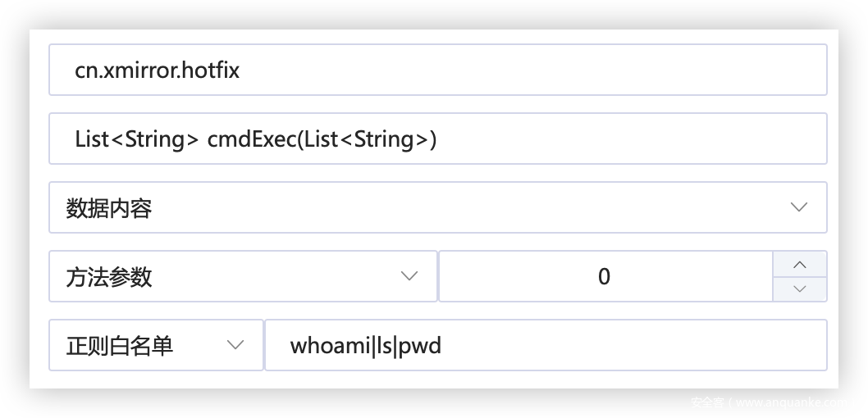Click the 正则白名单 label text
Image resolution: width=868 pixels, height=418 pixels.
[120, 347]
